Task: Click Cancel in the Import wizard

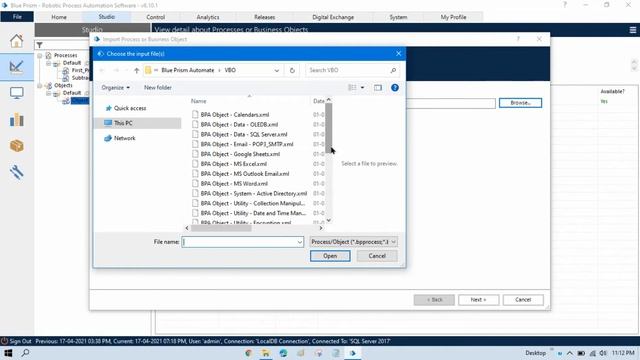Action: (x=523, y=300)
